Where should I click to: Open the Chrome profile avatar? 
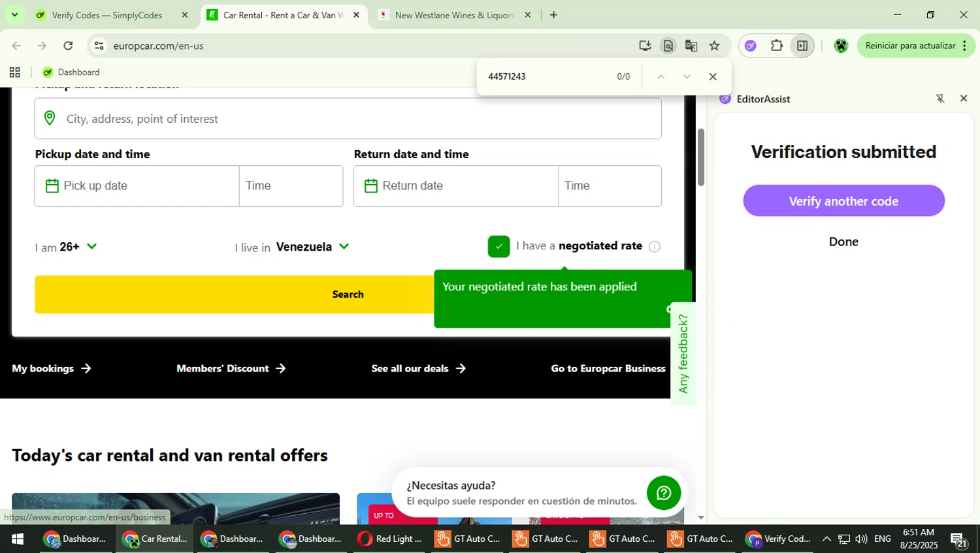pyautogui.click(x=841, y=46)
